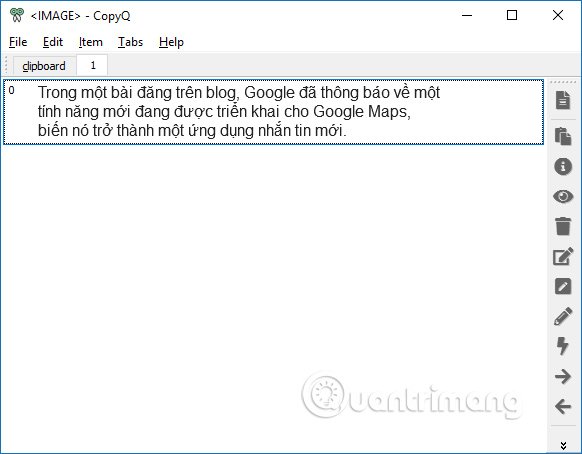Toggle item preview eye icon
The height and width of the screenshot is (454, 582).
(x=563, y=196)
